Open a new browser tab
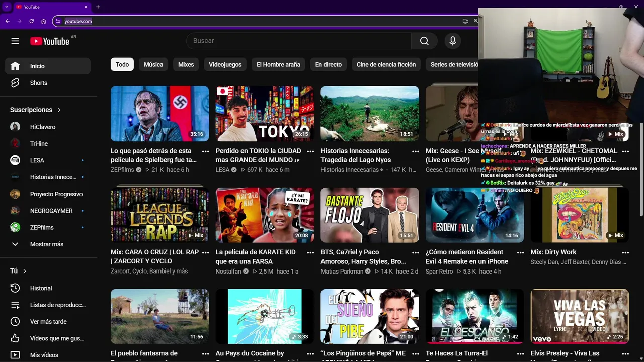The height and width of the screenshot is (362, 644). point(98,7)
